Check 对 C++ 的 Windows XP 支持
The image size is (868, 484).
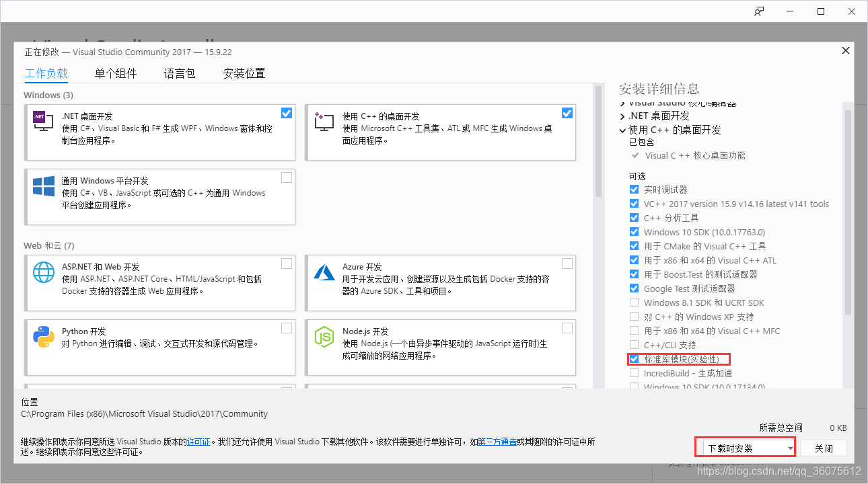(x=634, y=317)
